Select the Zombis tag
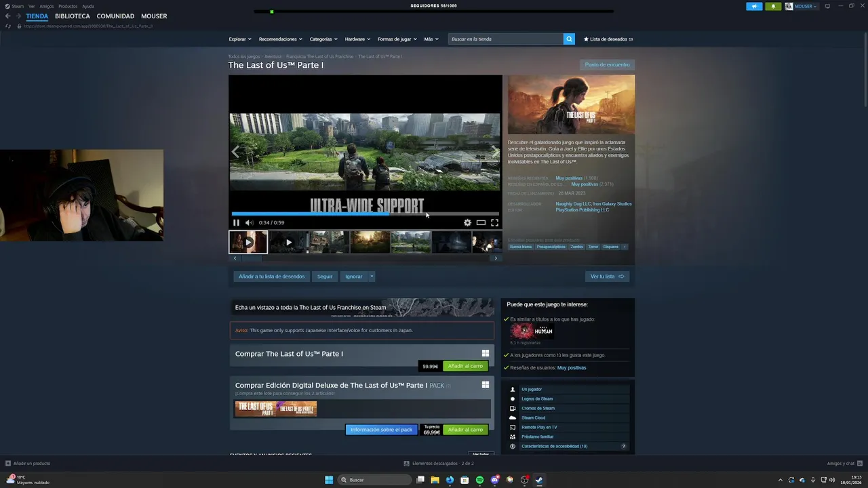This screenshot has height=488, width=868. pyautogui.click(x=576, y=247)
